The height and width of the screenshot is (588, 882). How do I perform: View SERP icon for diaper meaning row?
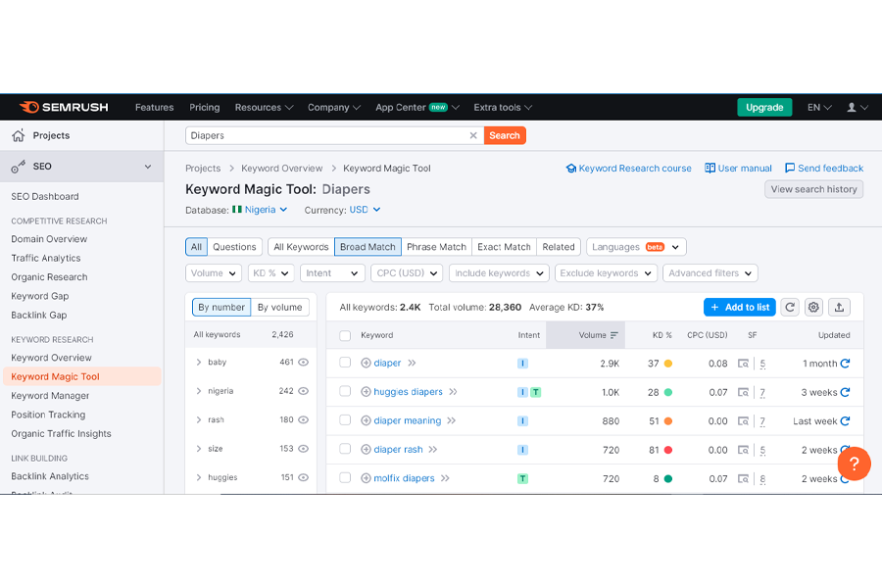coord(743,420)
